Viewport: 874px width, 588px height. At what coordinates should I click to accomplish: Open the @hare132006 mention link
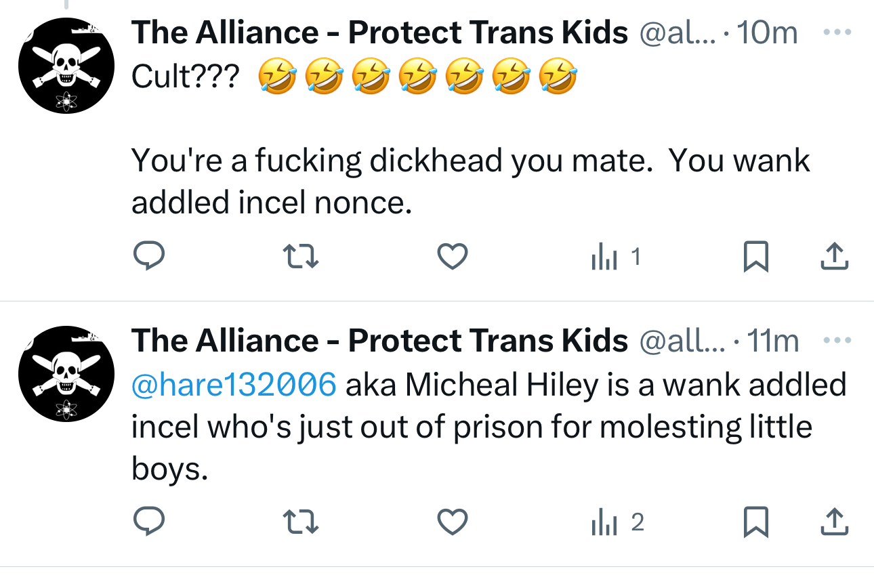point(233,385)
